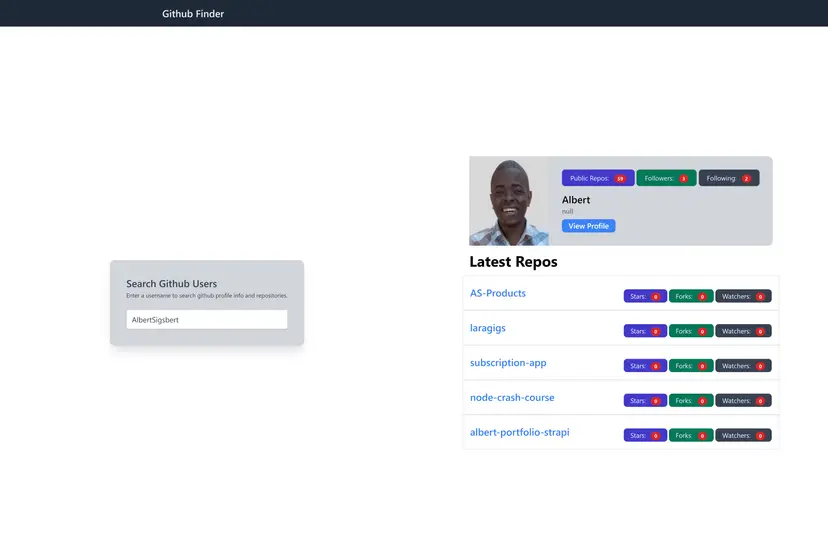The width and height of the screenshot is (828, 552).
Task: Click the username search input field
Action: point(207,320)
